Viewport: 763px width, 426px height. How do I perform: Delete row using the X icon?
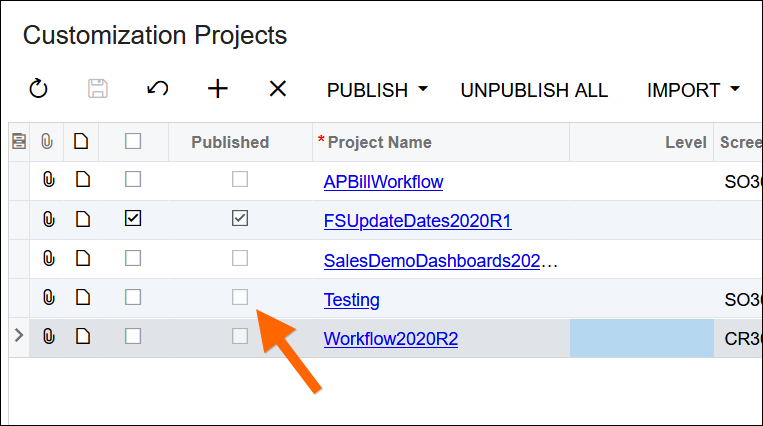tap(278, 89)
